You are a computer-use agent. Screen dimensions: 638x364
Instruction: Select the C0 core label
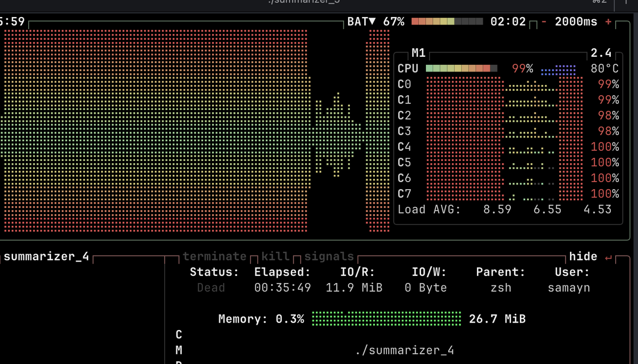[404, 84]
